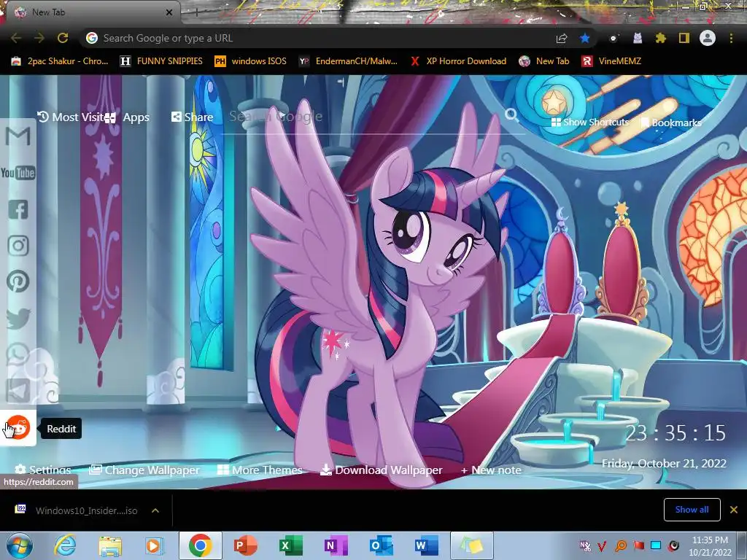Open the Pinterest sidebar shortcut

(x=18, y=281)
